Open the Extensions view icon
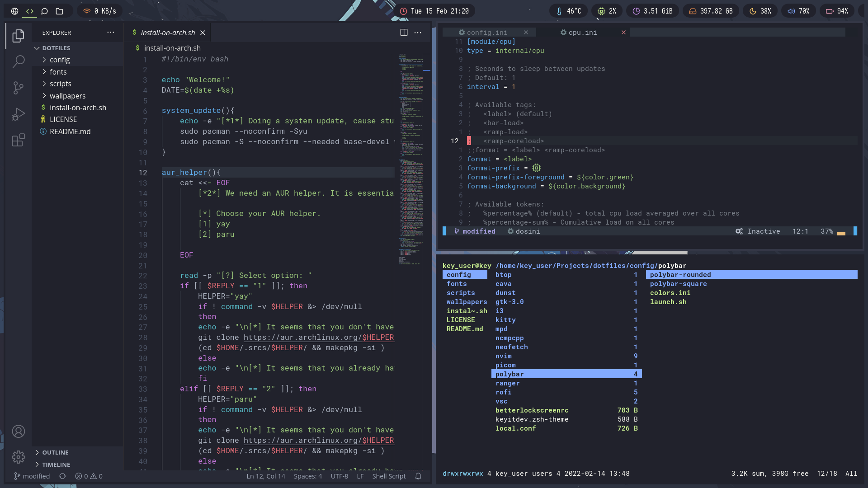 pos(18,140)
